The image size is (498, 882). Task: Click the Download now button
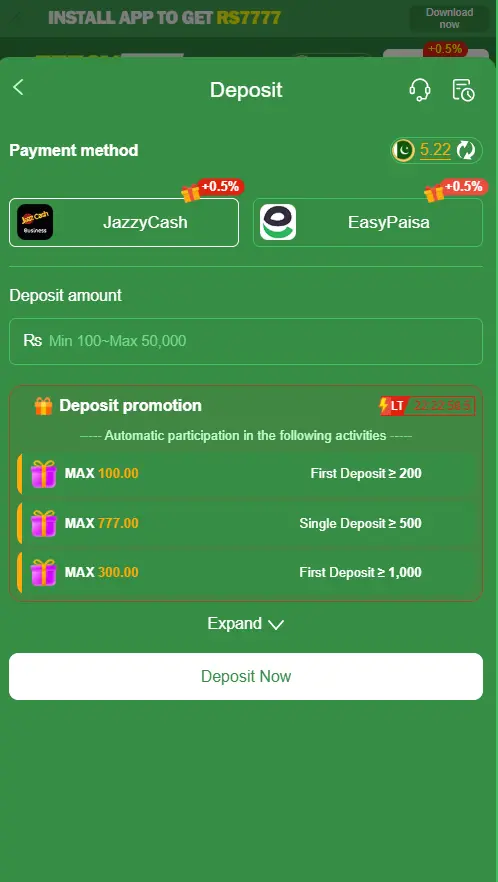(x=449, y=19)
